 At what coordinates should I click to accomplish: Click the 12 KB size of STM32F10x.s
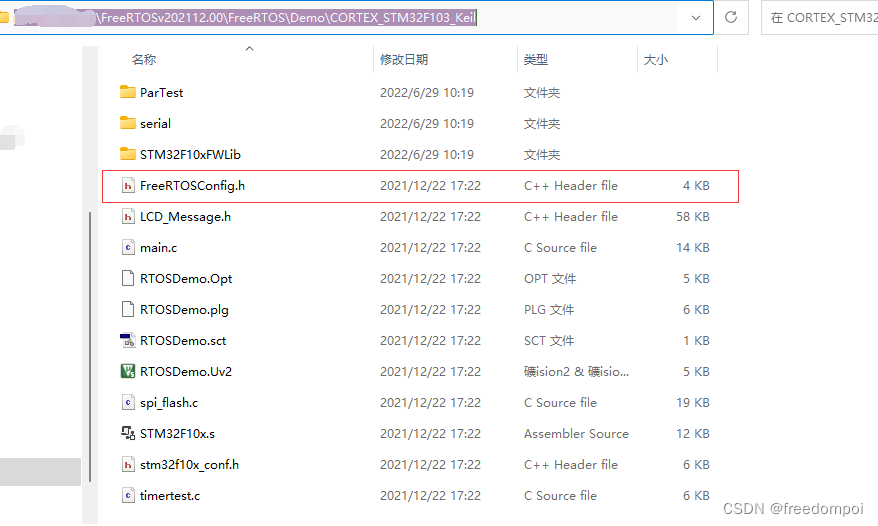click(693, 434)
